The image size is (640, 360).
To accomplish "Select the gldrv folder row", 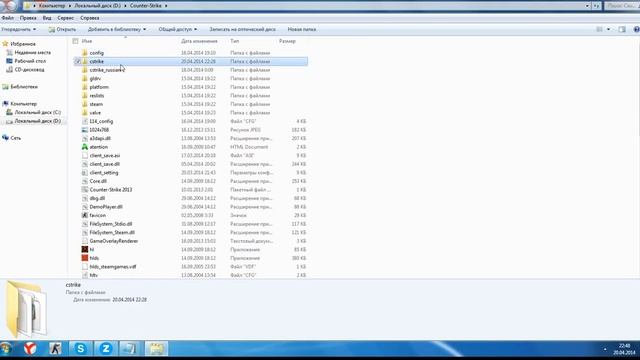I will [x=190, y=78].
